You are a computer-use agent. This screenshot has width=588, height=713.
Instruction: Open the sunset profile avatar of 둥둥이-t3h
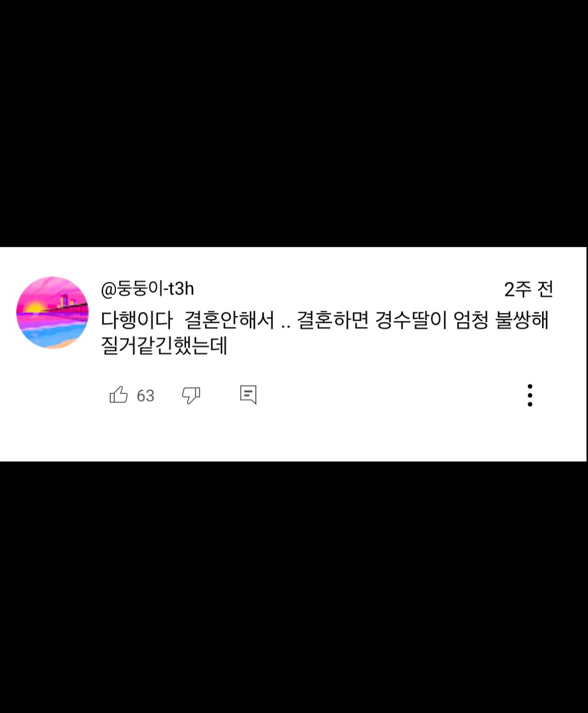[52, 313]
